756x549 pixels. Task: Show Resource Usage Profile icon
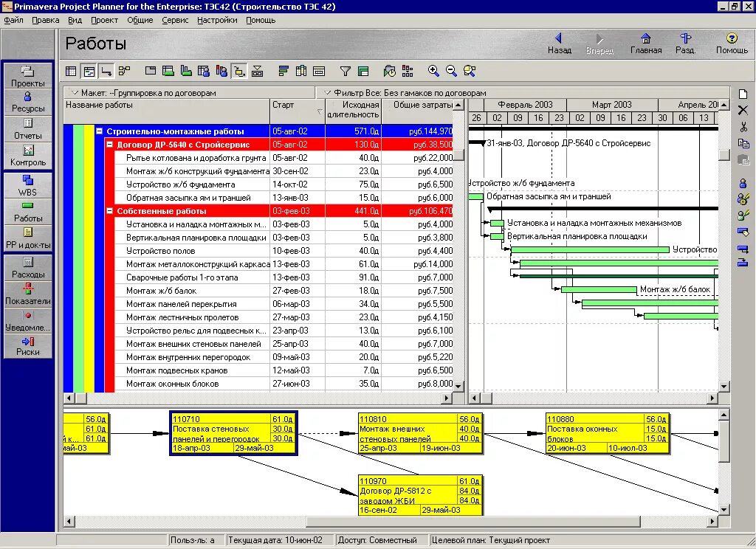point(221,72)
